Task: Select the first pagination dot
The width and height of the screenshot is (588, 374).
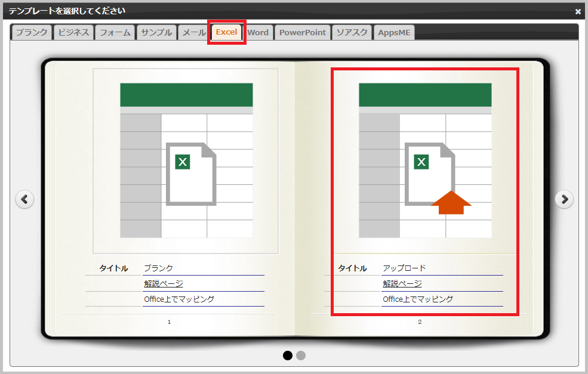Action: coord(288,356)
